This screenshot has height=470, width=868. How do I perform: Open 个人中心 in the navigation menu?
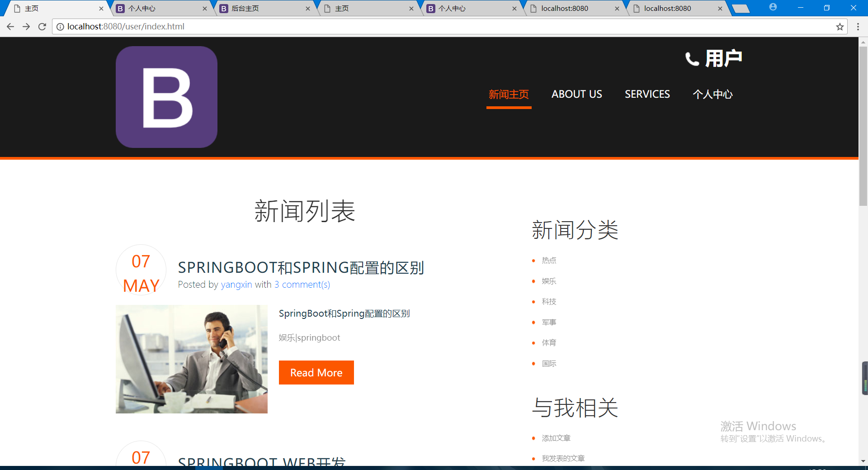point(712,95)
